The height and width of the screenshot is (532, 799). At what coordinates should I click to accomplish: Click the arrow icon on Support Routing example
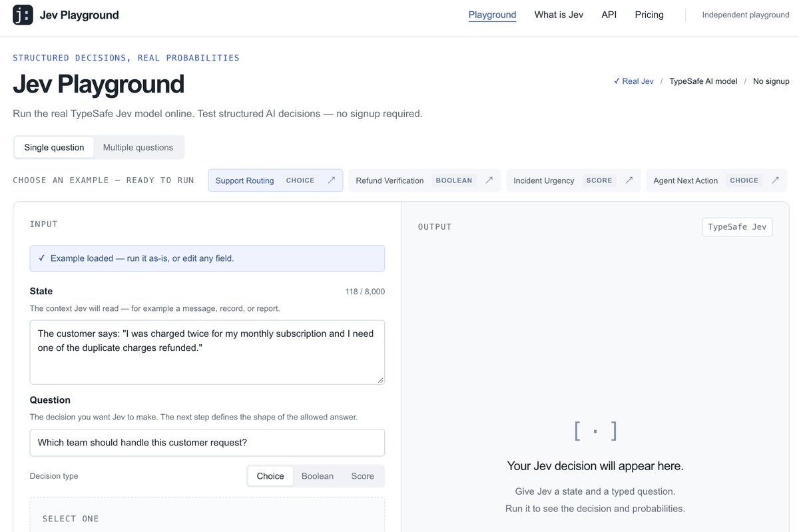click(x=332, y=180)
